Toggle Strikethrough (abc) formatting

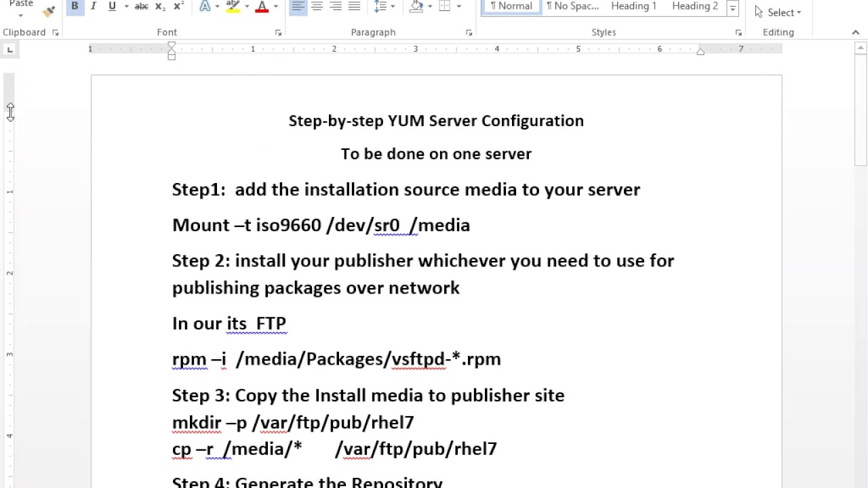142,7
